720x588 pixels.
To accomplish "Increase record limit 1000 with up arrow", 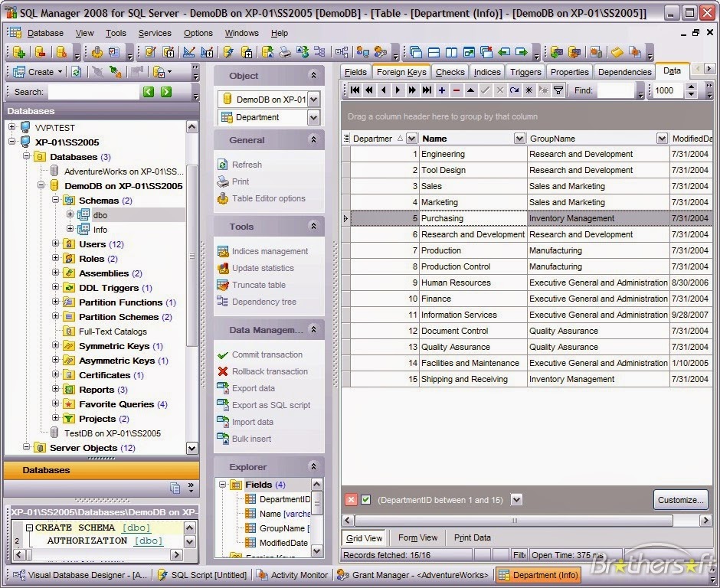I will pyautogui.click(x=692, y=87).
